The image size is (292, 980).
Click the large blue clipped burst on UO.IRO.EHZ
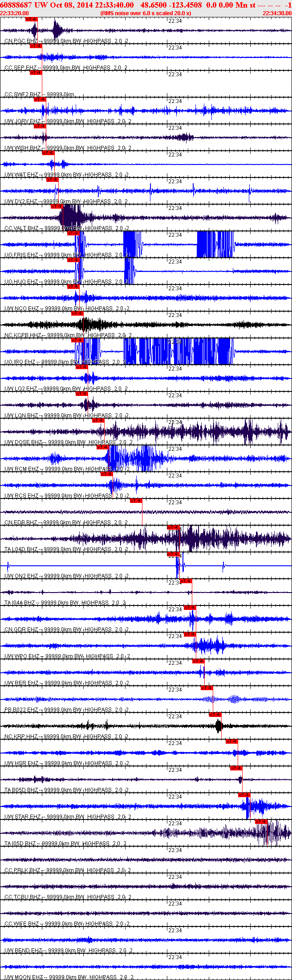(x=179, y=351)
